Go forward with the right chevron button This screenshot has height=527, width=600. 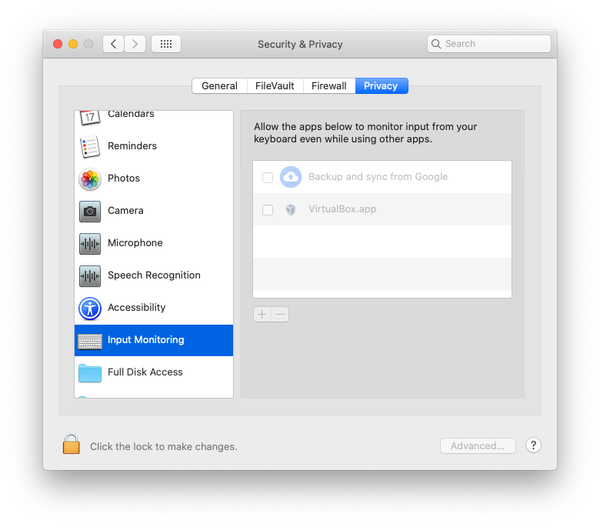[x=135, y=44]
